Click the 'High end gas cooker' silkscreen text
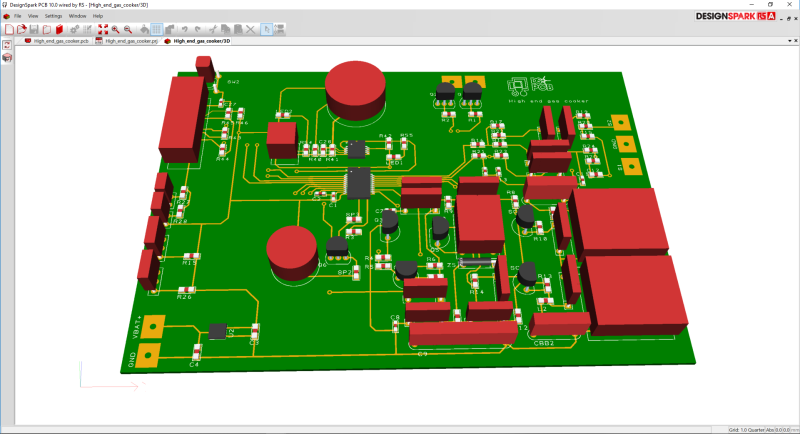This screenshot has width=800, height=434. pos(548,101)
